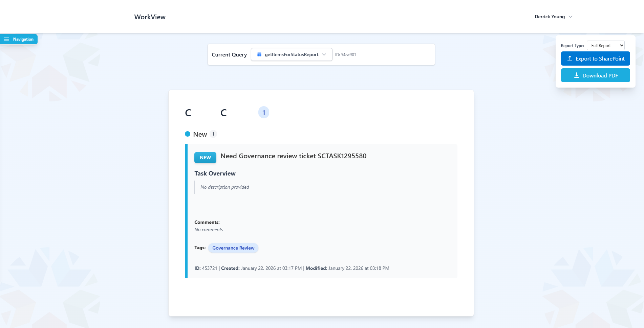644x328 pixels.
Task: Click the small count badge next to New
Action: pos(213,134)
